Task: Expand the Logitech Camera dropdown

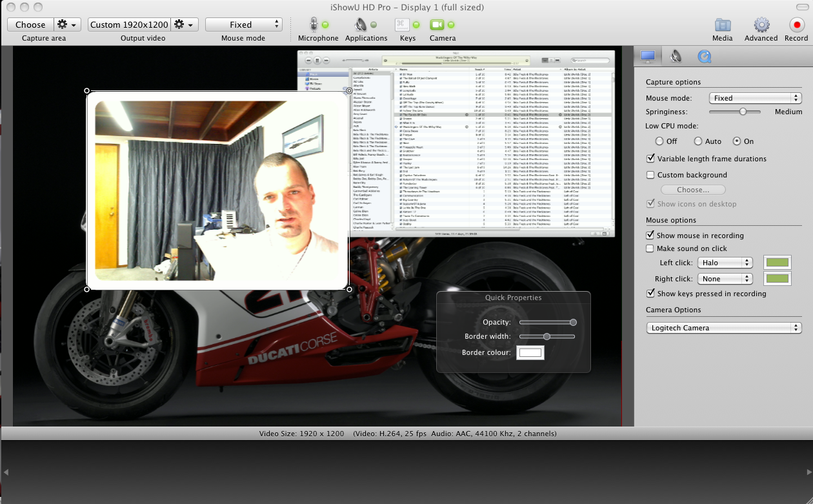Action: [723, 328]
